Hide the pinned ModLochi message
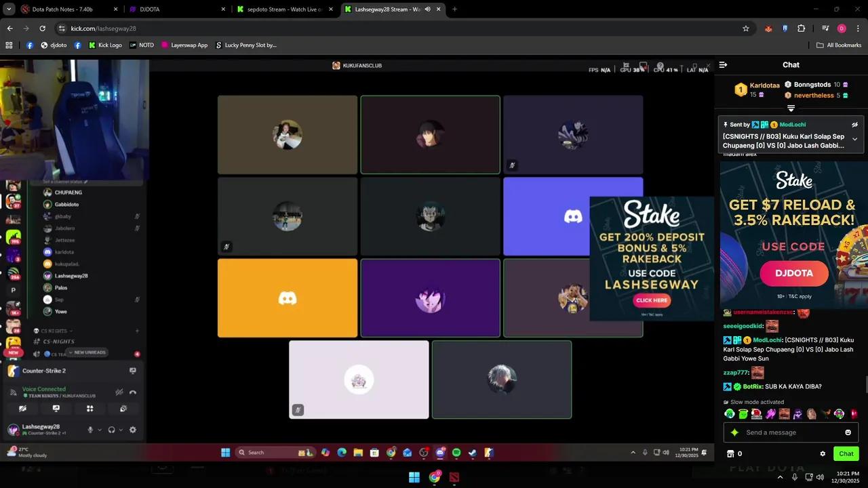Image resolution: width=868 pixels, height=488 pixels. (855, 125)
